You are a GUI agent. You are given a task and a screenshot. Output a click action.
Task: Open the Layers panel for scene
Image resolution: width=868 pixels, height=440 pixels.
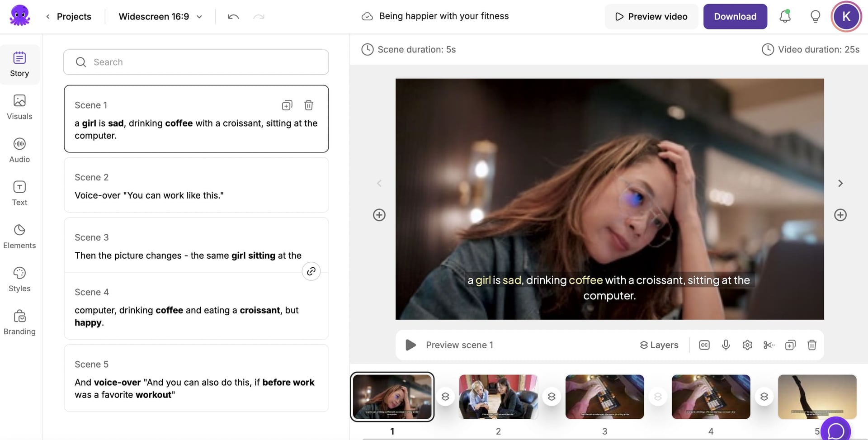point(659,345)
